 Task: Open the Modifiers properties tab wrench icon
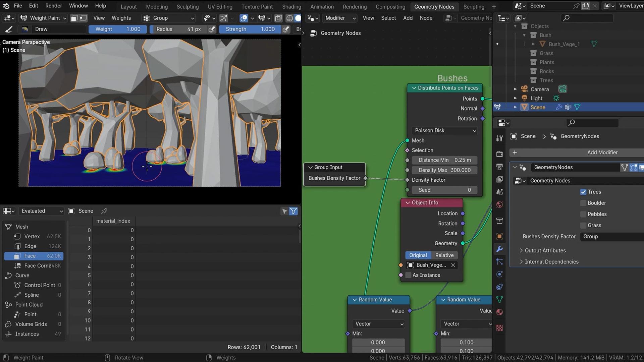click(x=499, y=249)
